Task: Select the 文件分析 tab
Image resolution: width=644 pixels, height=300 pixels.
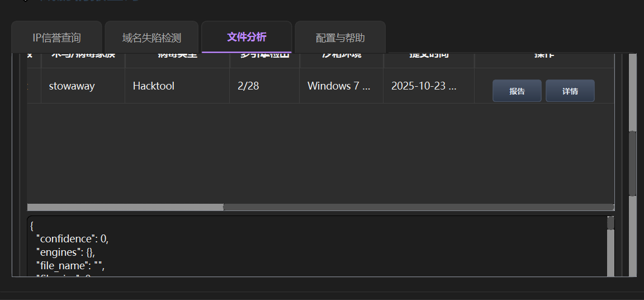Action: pyautogui.click(x=247, y=37)
